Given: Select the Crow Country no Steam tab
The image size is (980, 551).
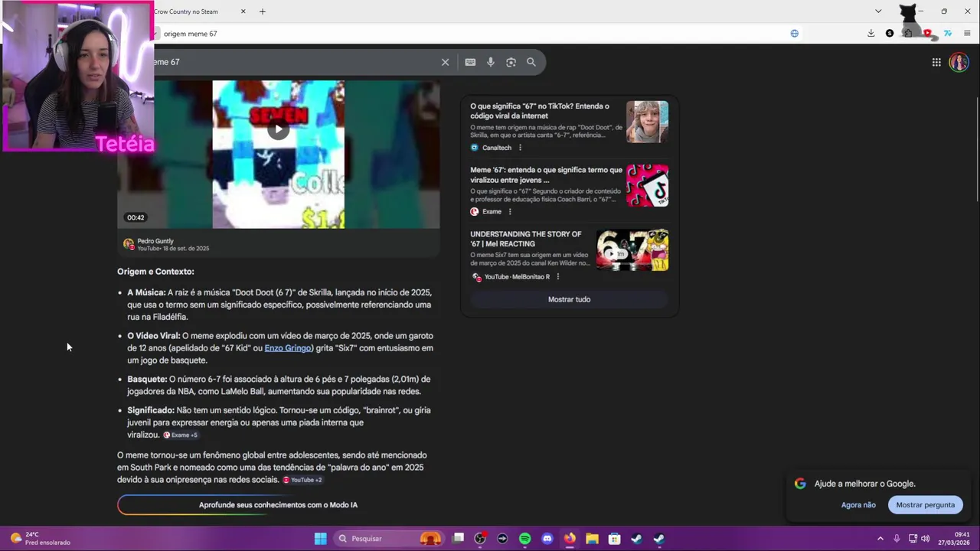Looking at the screenshot, I should click(186, 11).
